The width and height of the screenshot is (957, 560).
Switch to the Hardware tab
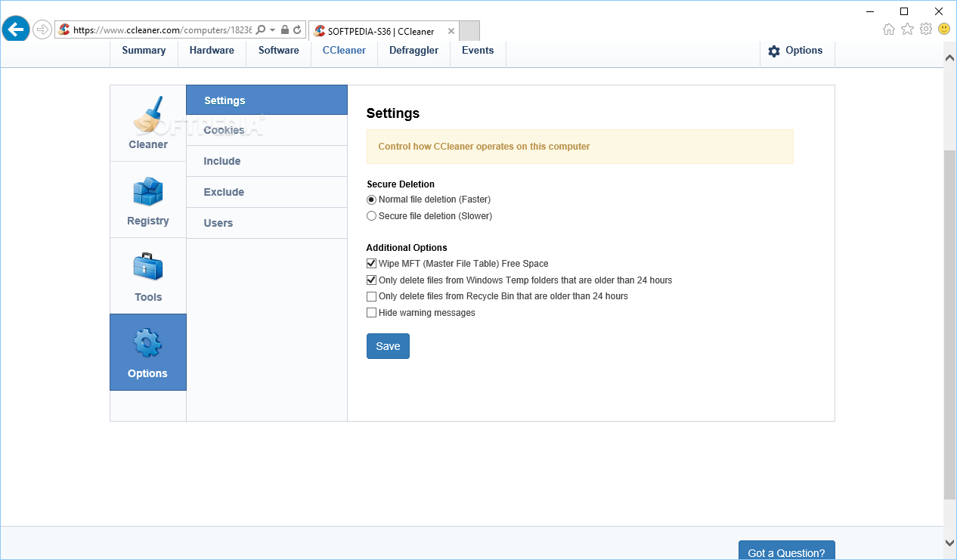(x=212, y=51)
